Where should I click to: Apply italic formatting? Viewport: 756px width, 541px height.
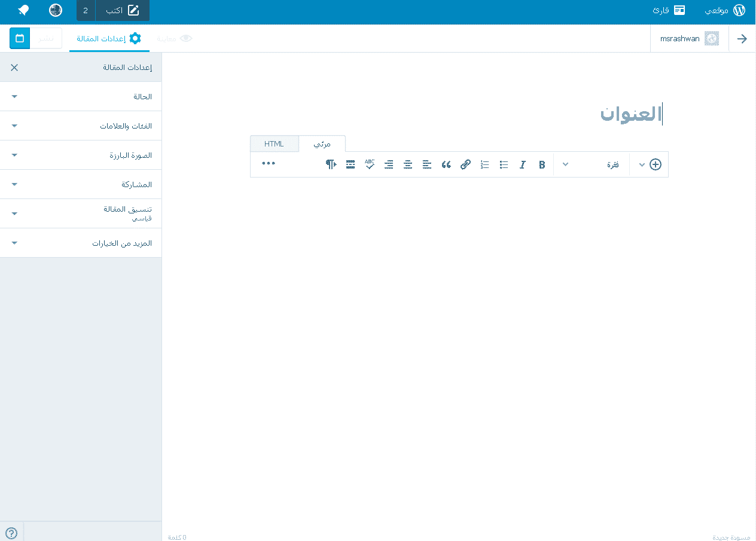point(523,164)
